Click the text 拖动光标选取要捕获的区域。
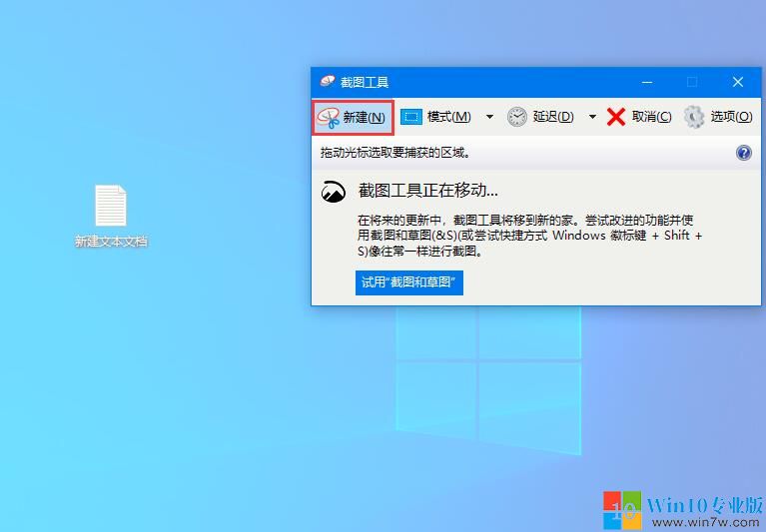This screenshot has height=532, width=766. coord(395,153)
